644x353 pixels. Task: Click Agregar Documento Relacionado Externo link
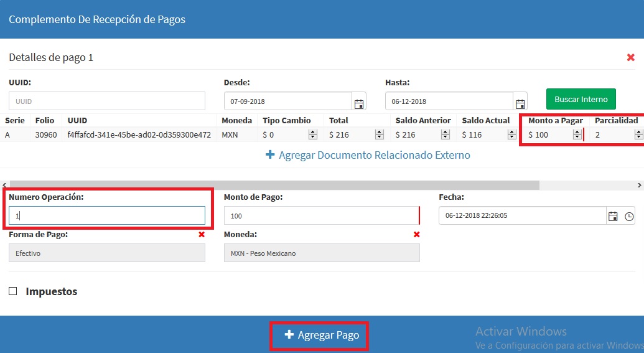click(374, 155)
